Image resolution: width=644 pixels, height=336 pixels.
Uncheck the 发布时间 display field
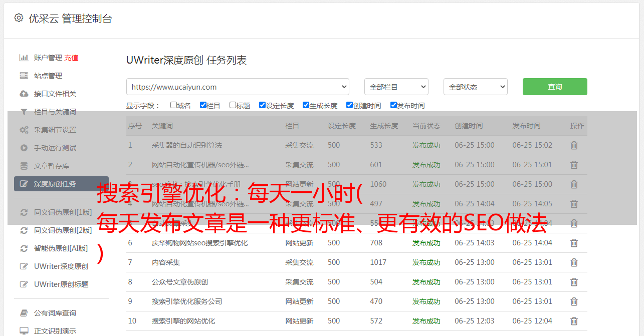pyautogui.click(x=393, y=105)
